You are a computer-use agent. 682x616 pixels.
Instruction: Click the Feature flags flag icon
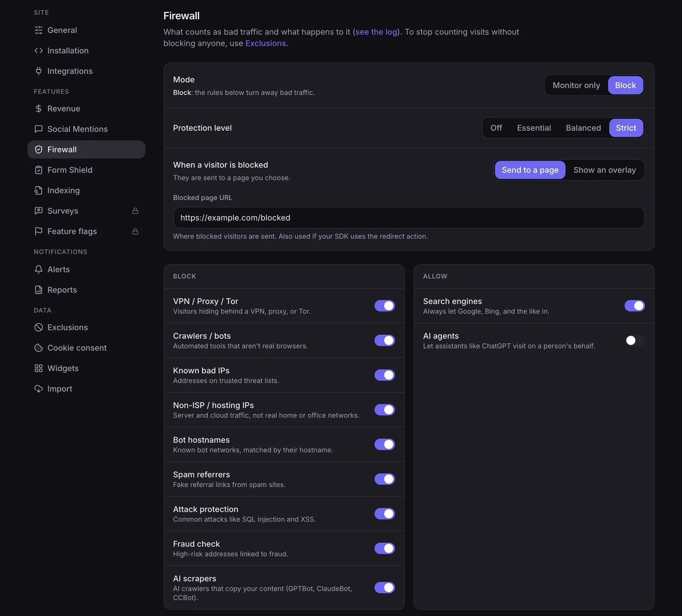[x=38, y=231]
